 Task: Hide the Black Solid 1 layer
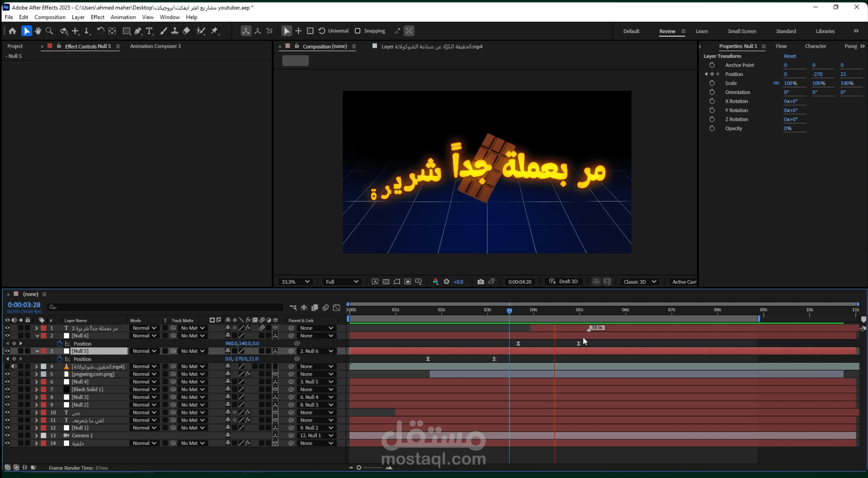(x=7, y=390)
